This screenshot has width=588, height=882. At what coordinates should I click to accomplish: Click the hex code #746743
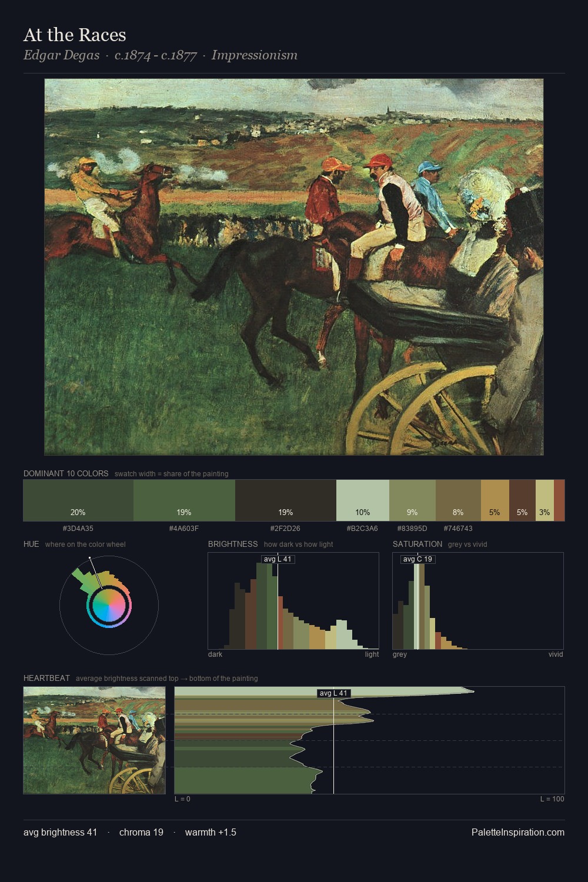point(458,529)
